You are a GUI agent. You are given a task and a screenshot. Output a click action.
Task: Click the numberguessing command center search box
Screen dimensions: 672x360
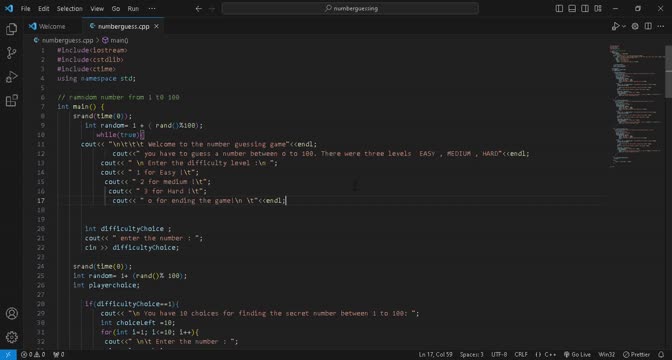click(350, 9)
